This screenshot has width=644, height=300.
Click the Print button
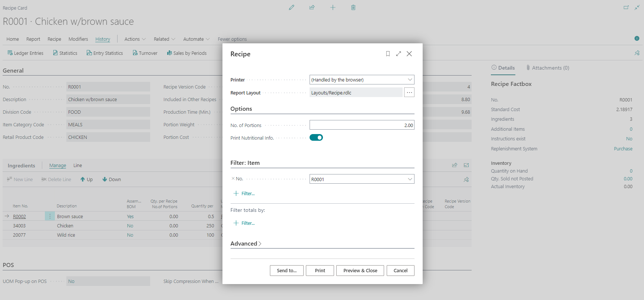[x=320, y=270]
